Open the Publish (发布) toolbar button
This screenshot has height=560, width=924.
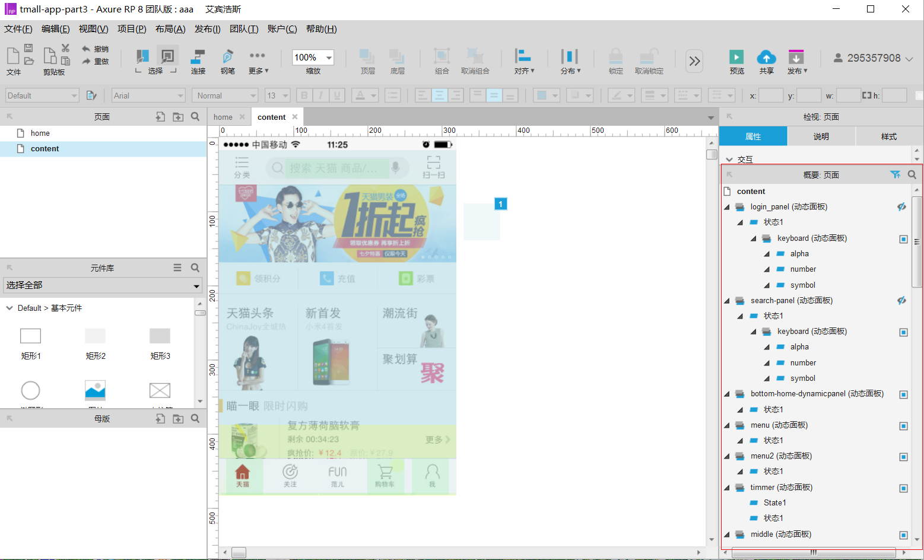[797, 61]
